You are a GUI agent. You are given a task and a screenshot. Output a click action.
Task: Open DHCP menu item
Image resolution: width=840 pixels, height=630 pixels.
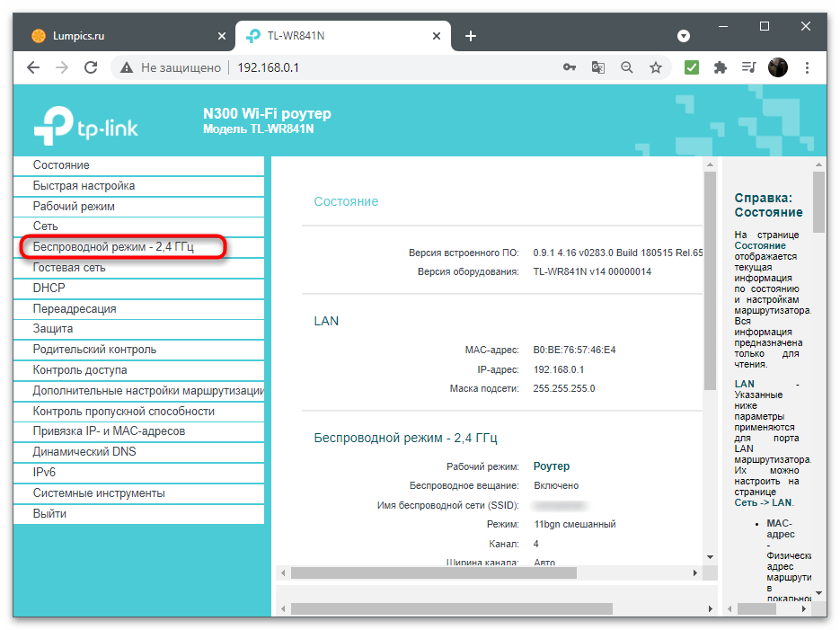click(x=138, y=288)
